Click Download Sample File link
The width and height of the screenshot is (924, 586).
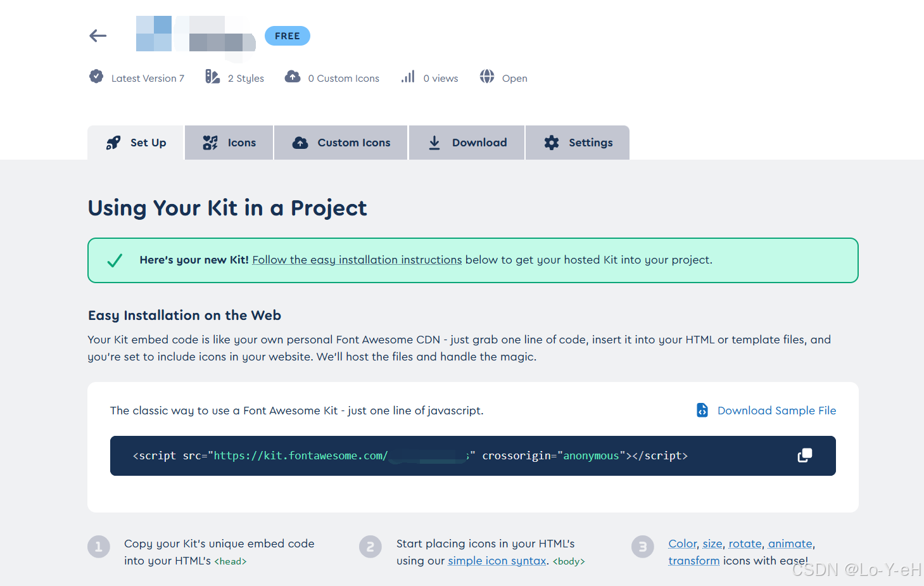tap(776, 411)
